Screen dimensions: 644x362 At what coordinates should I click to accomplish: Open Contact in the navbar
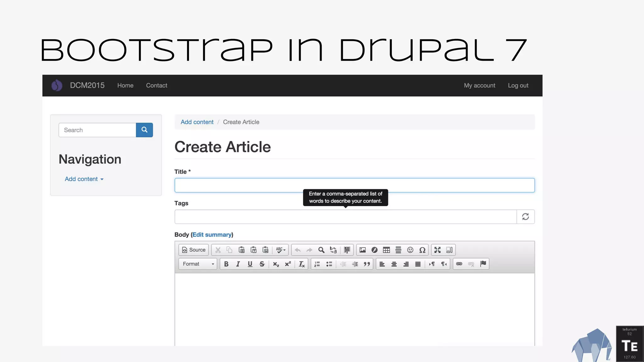pyautogui.click(x=157, y=85)
